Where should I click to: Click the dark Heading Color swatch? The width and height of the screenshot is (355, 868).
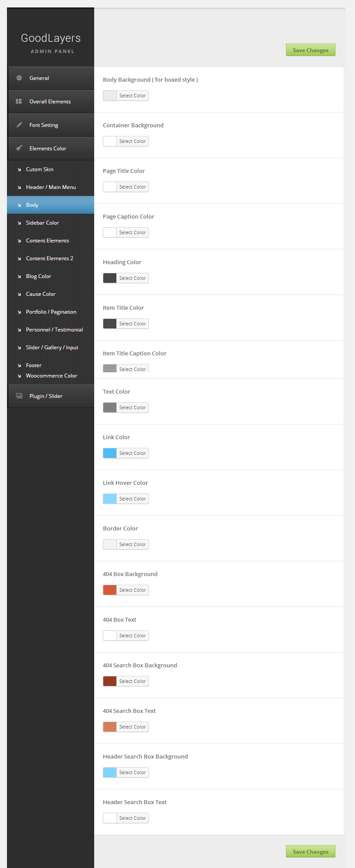pos(110,278)
